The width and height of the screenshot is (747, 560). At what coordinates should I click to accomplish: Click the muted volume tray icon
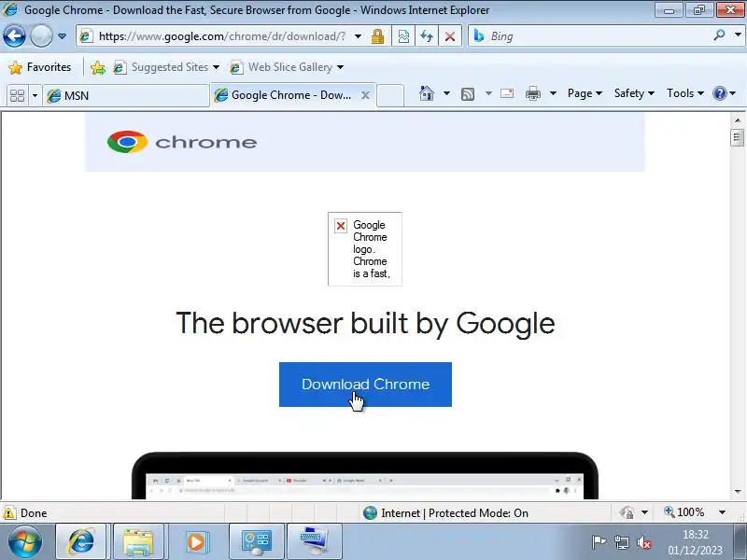(x=644, y=542)
